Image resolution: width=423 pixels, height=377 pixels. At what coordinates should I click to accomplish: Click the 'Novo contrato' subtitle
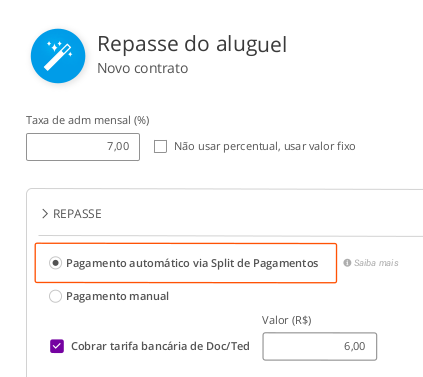click(x=143, y=68)
